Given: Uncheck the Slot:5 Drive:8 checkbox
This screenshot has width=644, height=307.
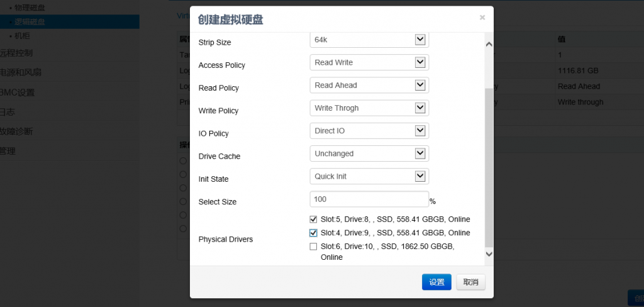Looking at the screenshot, I should pyautogui.click(x=313, y=220).
